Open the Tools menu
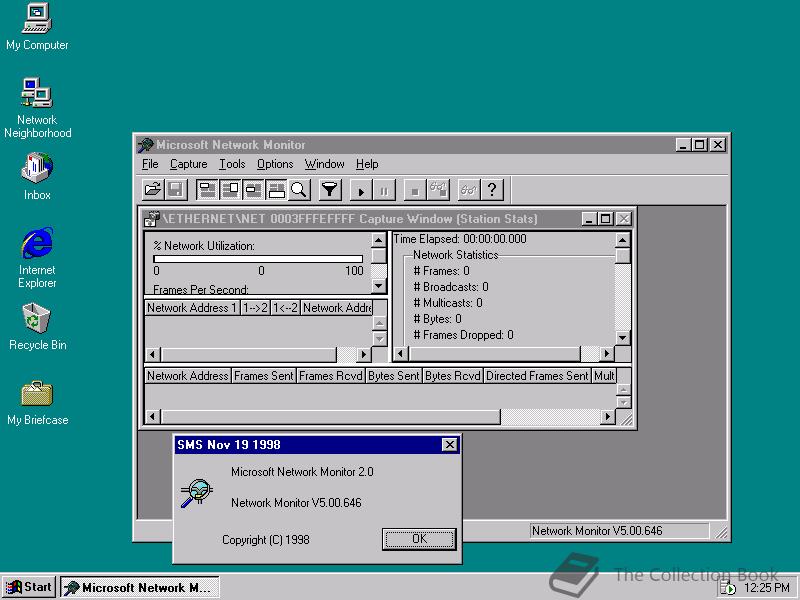Image resolution: width=800 pixels, height=600 pixels. (x=232, y=164)
